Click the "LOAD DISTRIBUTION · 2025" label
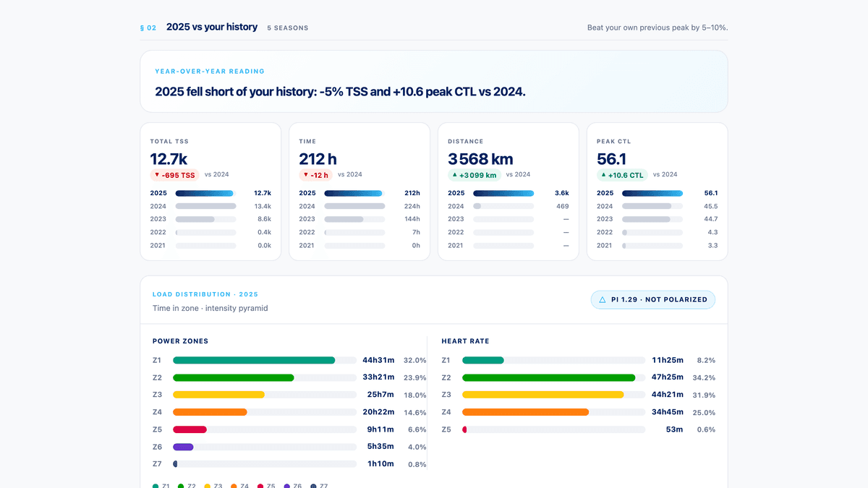 coord(205,294)
